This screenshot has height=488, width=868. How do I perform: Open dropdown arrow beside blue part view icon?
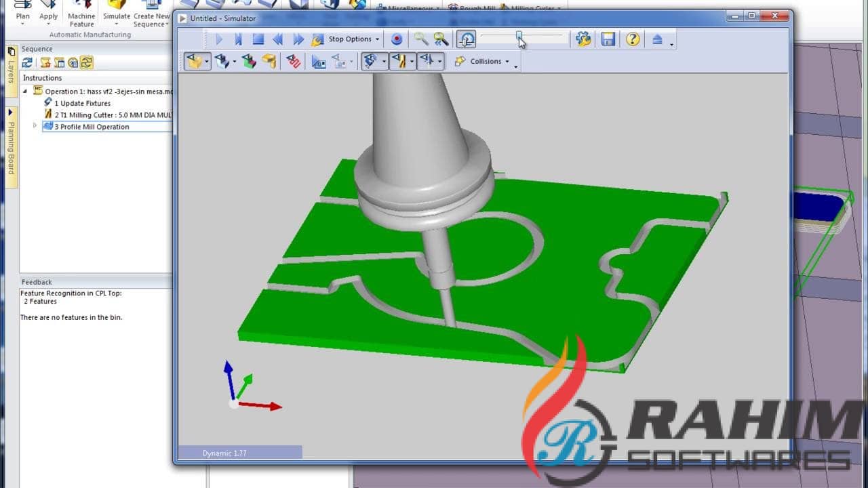point(235,62)
